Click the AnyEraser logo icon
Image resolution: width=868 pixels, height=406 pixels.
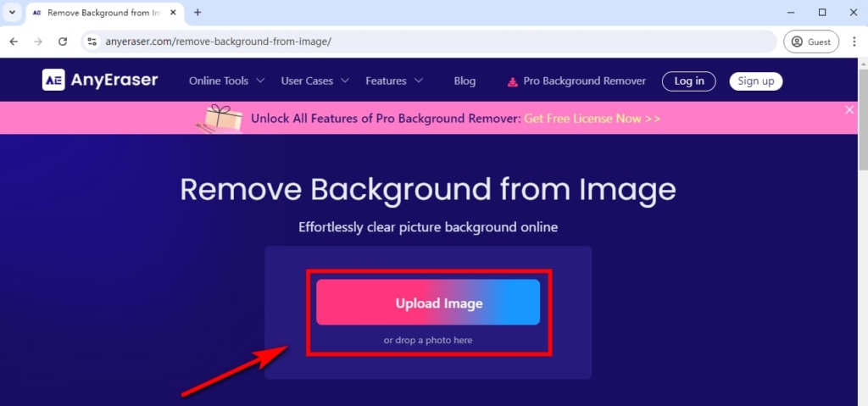point(54,81)
